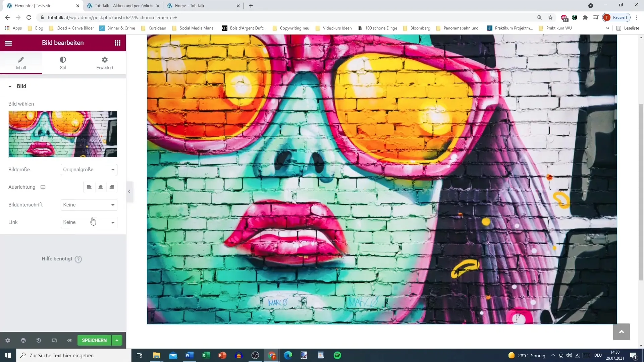Open the Link dropdown
The image size is (644, 362).
pos(89,222)
